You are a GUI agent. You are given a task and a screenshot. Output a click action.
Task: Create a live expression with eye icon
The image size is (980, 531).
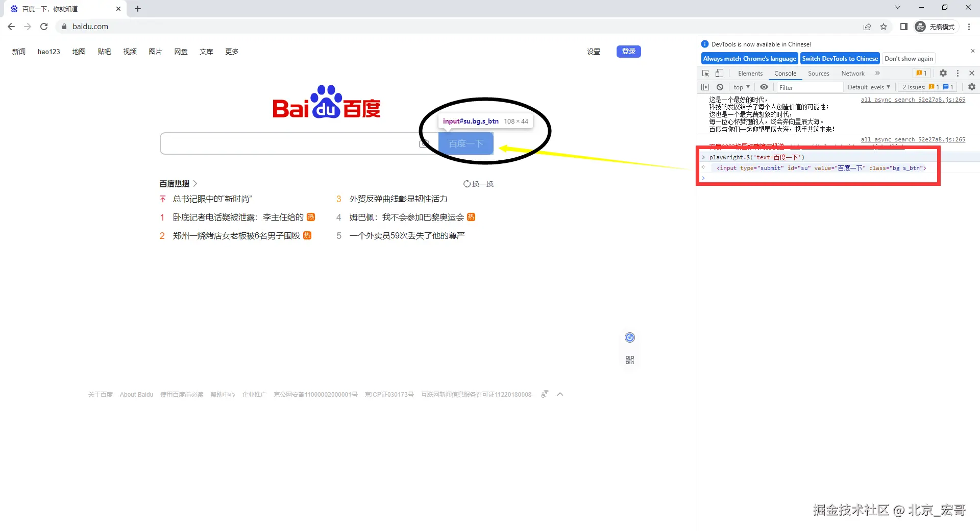point(764,87)
